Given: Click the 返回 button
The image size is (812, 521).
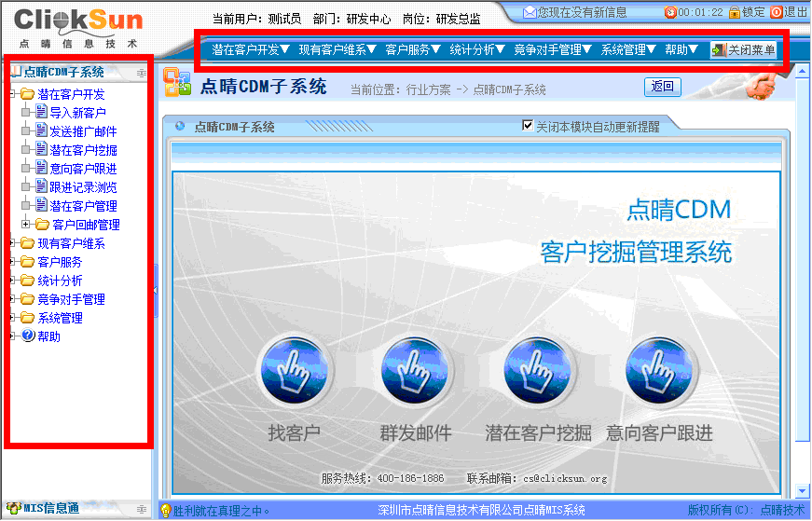Looking at the screenshot, I should 662,88.
